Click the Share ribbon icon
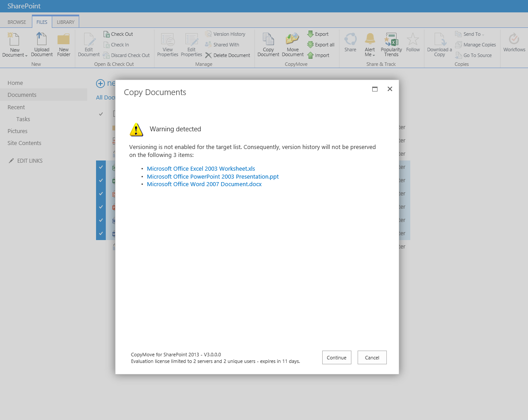 350,42
